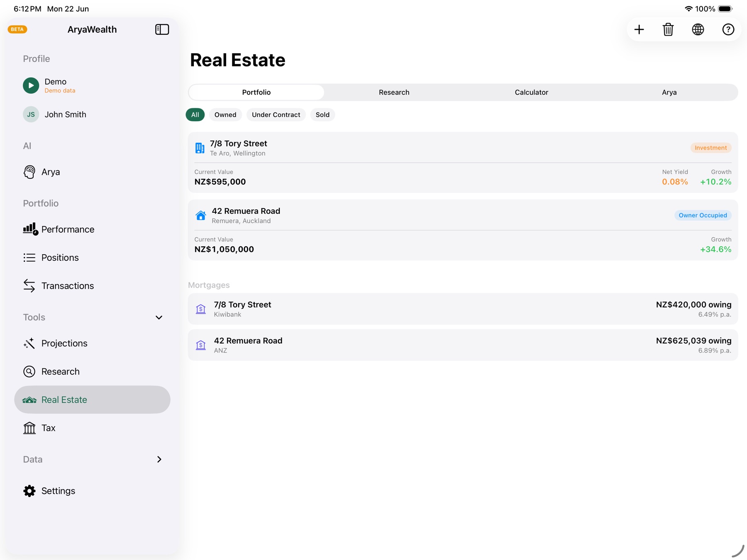Open Performance in the sidebar
Image resolution: width=747 pixels, height=560 pixels.
pos(92,229)
